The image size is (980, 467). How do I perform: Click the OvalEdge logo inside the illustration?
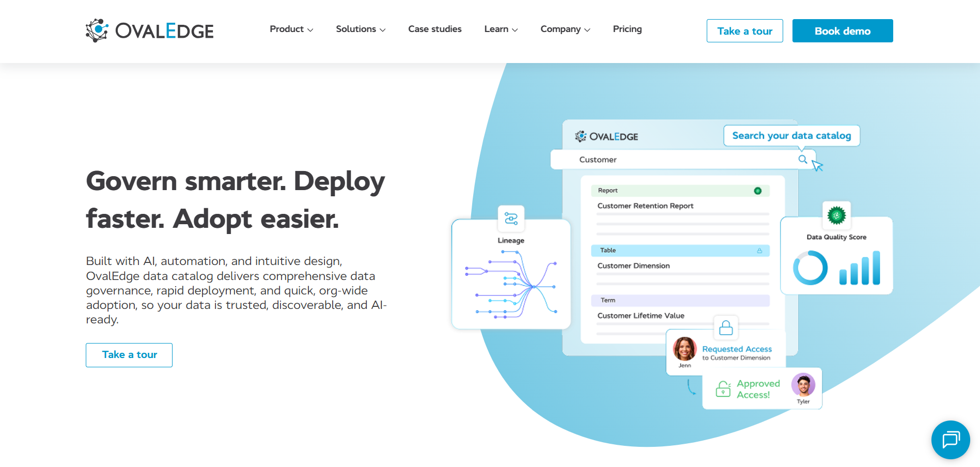point(606,136)
